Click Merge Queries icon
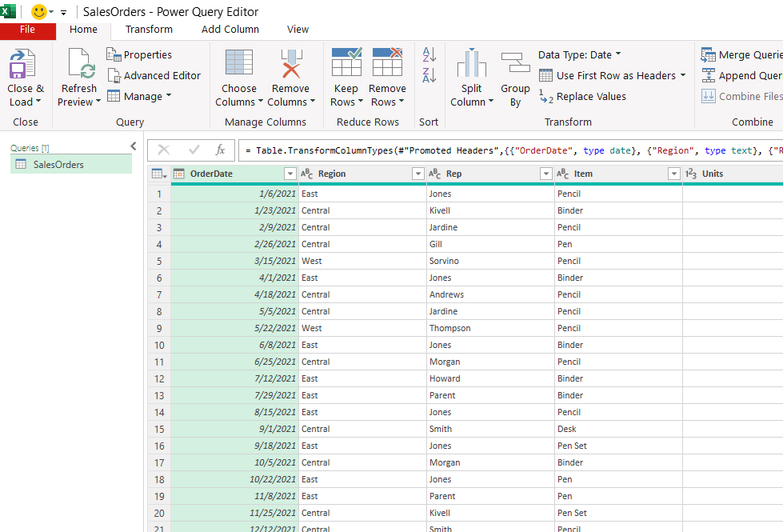 (x=708, y=54)
